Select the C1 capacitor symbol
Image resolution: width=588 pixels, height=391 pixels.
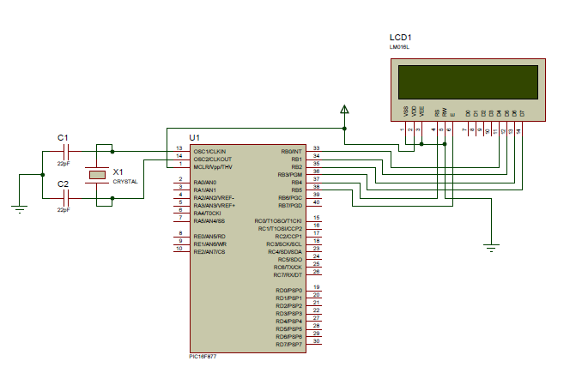[x=66, y=151]
